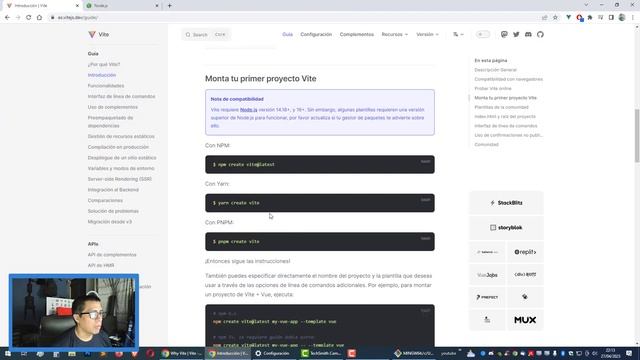Open Introducción sidebar link

click(102, 75)
